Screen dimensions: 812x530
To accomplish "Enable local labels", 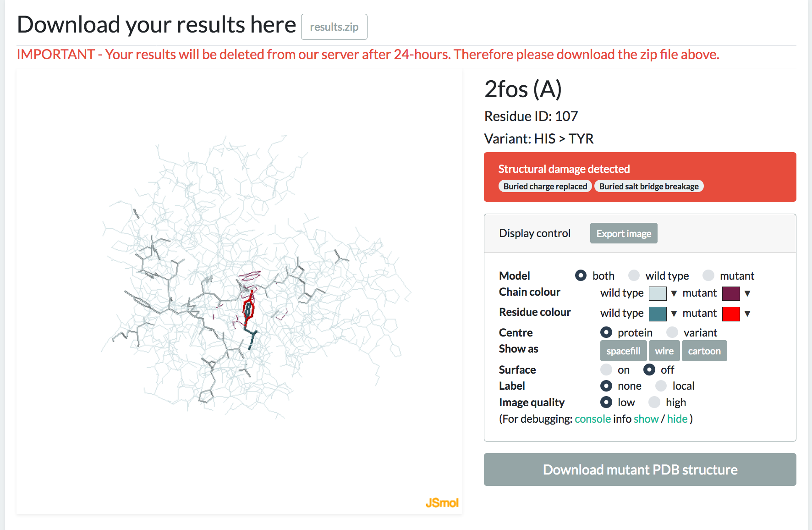I will point(661,386).
